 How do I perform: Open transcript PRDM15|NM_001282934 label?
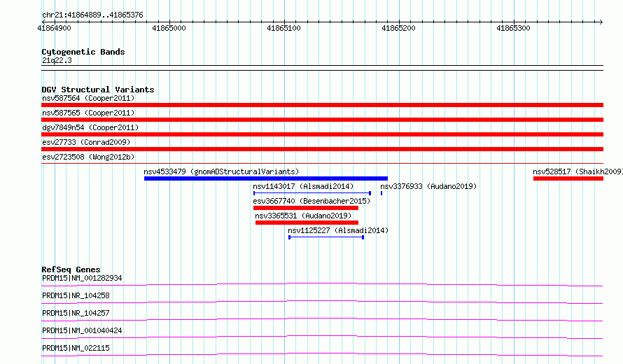pyautogui.click(x=82, y=278)
